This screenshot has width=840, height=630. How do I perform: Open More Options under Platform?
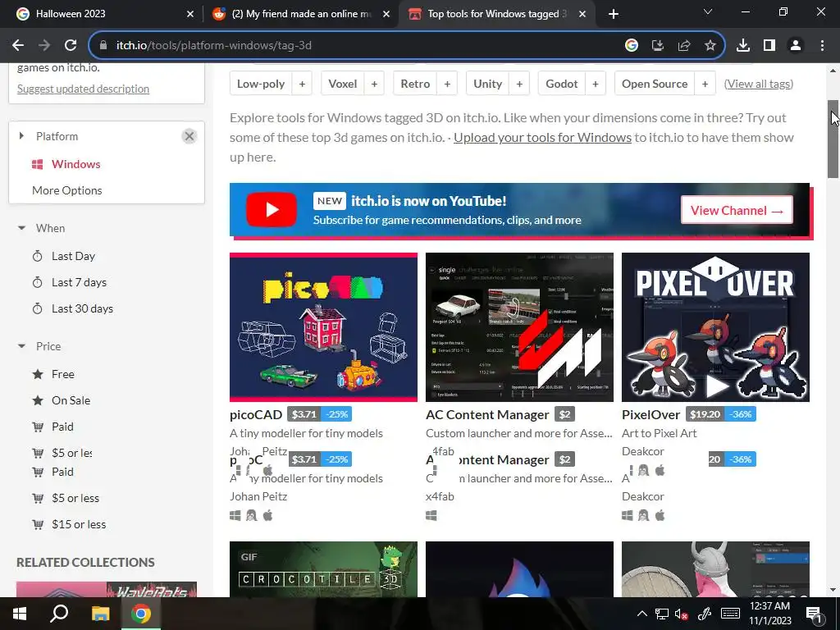pyautogui.click(x=67, y=190)
